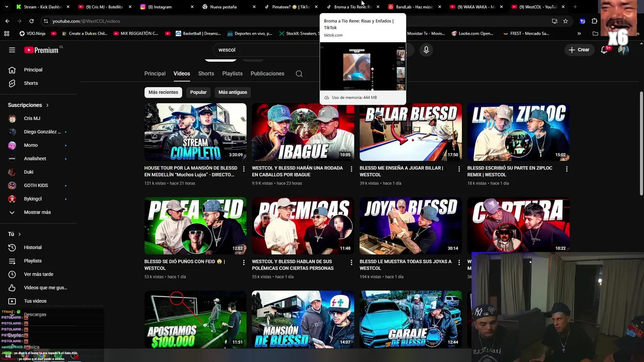Image resolution: width=644 pixels, height=362 pixels.
Task: Open options for ZIPLOC REMIX video
Action: [567, 169]
